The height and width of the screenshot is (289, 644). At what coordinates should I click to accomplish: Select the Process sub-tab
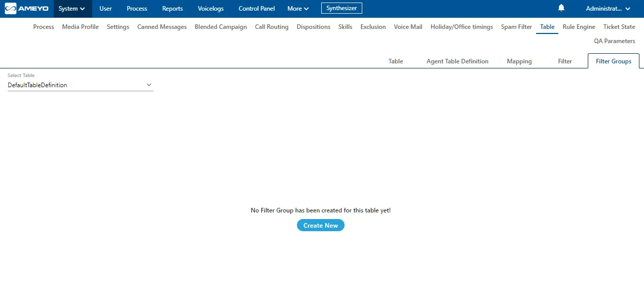coord(44,27)
